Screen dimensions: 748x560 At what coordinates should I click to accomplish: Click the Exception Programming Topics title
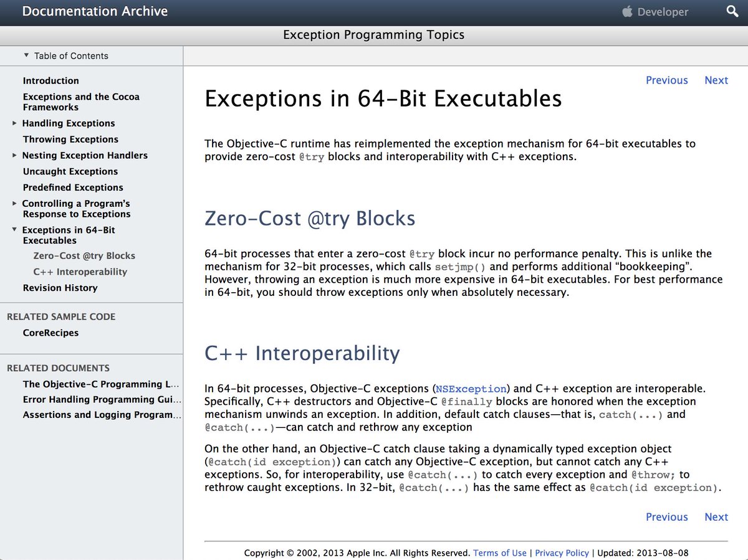[374, 35]
